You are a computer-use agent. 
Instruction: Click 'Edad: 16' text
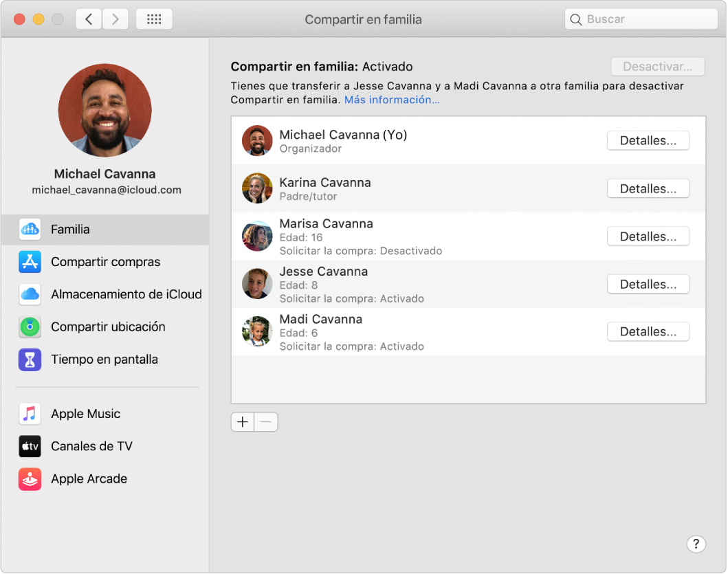301,237
